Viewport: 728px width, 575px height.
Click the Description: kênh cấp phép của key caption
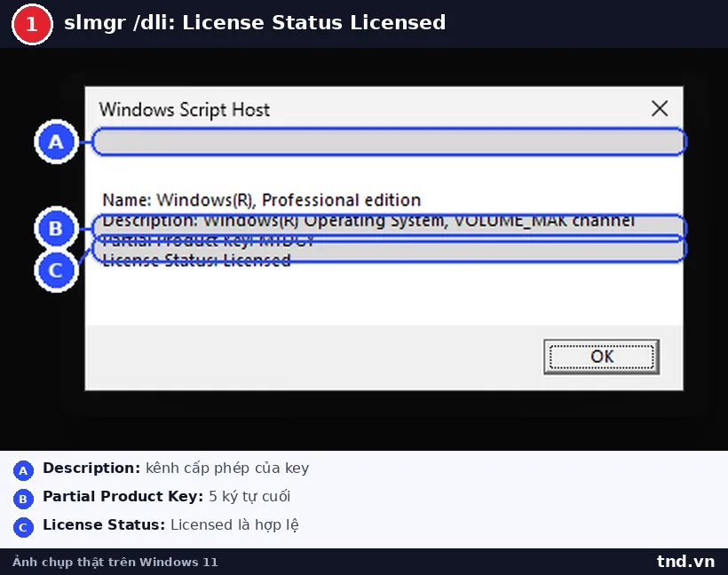point(176,469)
